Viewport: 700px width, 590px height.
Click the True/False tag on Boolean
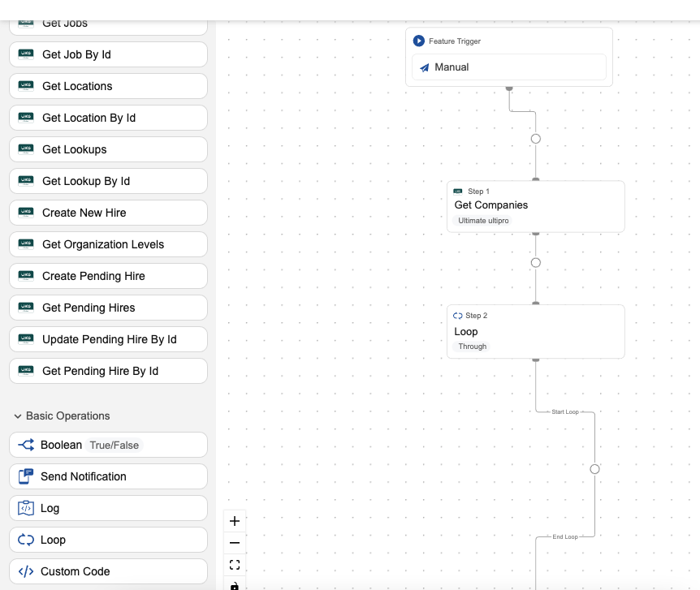pos(115,446)
